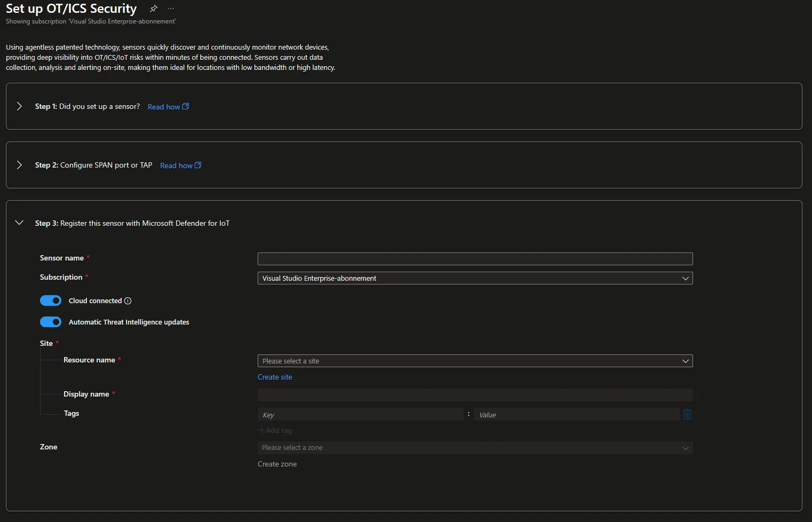Expand Step 1 sensor setup section
Viewport: 812px width, 522px height.
19,106
